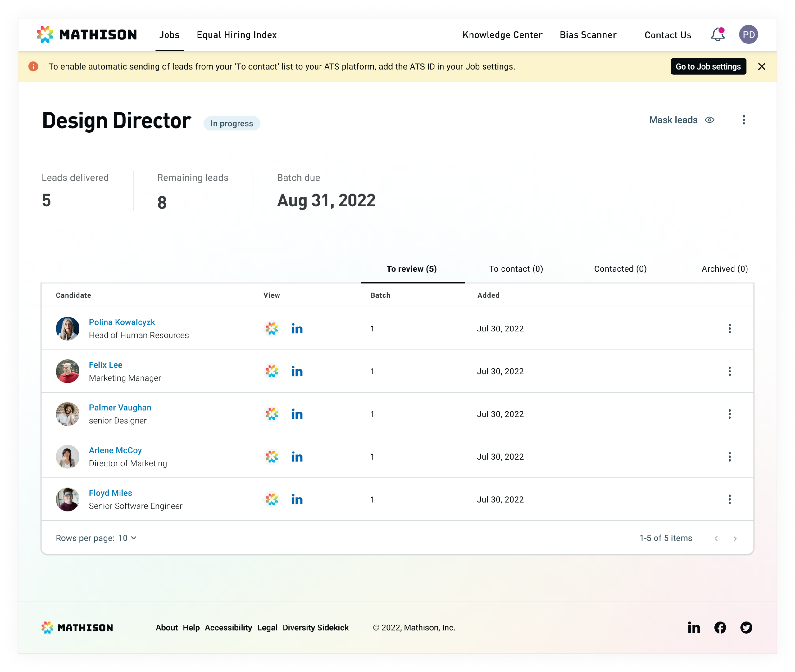This screenshot has width=795, height=672.
Task: Click Go to Job settings button
Action: click(708, 67)
